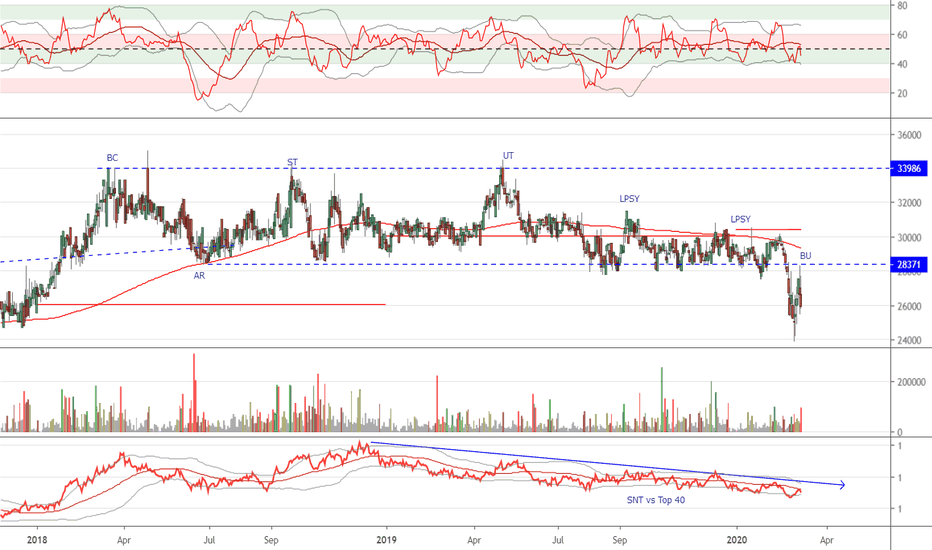Click the 30000 price axis value
Image resolution: width=932 pixels, height=550 pixels.
[x=909, y=238]
